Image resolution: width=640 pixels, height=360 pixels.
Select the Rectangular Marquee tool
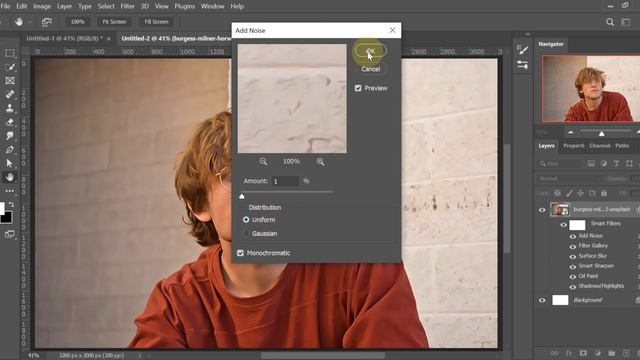10,53
